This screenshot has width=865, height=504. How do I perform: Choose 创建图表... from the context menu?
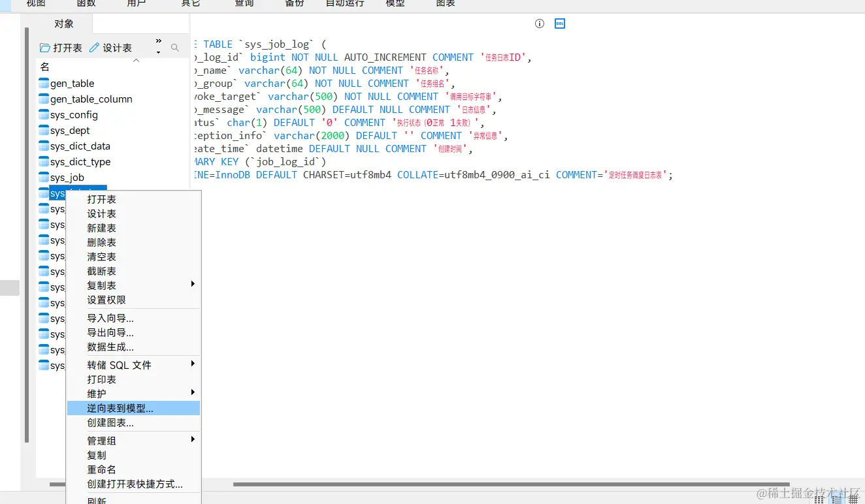[134, 422]
